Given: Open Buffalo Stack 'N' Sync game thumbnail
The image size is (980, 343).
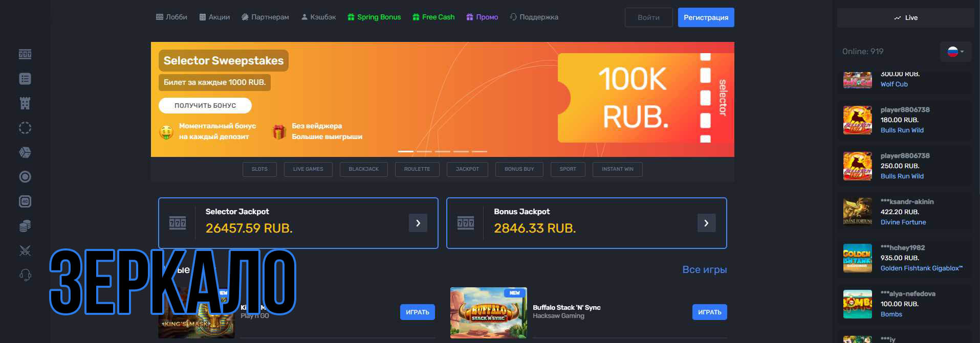Looking at the screenshot, I should [489, 312].
